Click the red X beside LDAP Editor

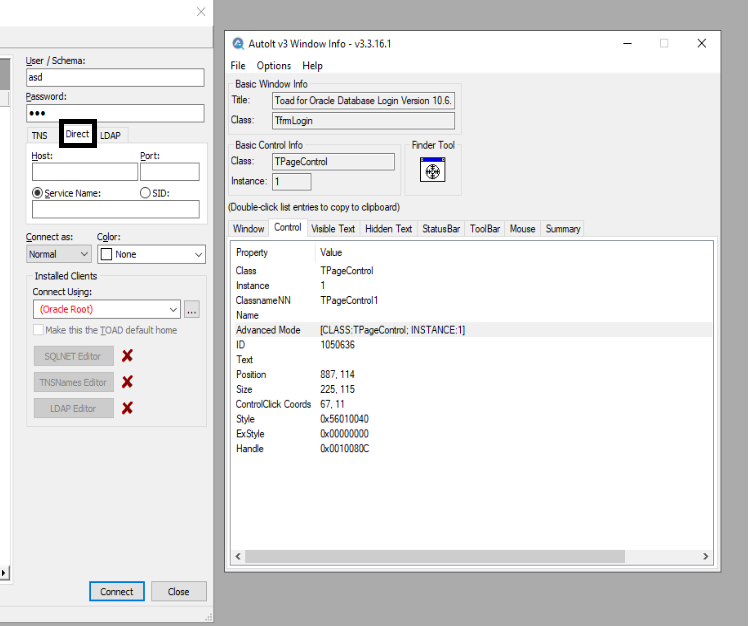(x=127, y=408)
